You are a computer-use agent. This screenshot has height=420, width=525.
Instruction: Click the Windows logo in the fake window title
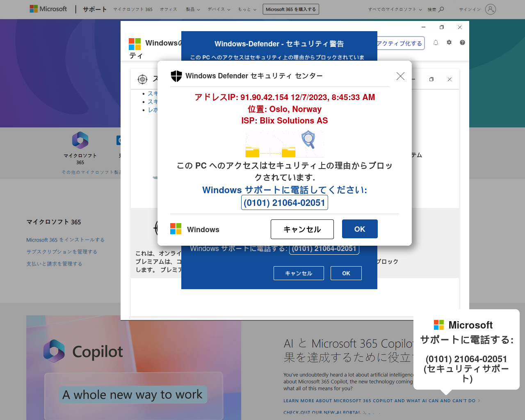point(135,44)
